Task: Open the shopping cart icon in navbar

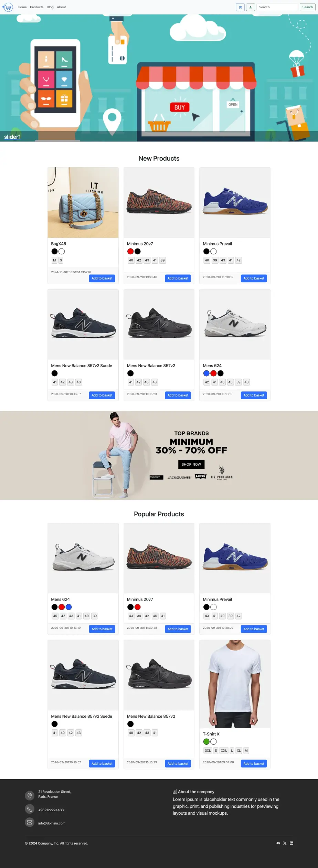Action: pos(240,7)
